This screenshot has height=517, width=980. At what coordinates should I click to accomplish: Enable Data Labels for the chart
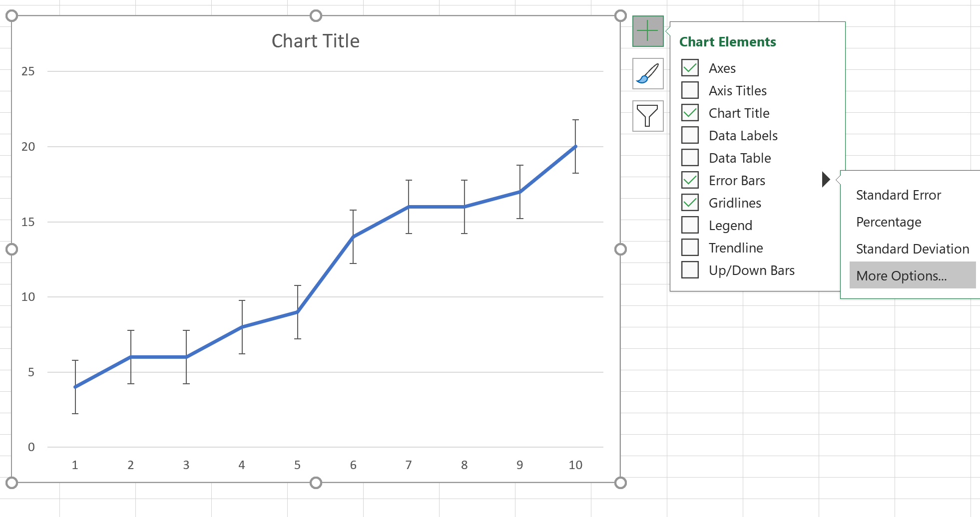pos(690,135)
